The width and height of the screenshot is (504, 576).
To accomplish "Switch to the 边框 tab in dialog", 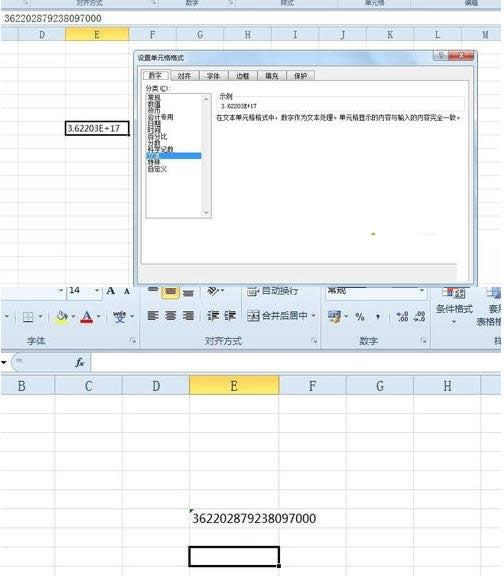I will point(242,76).
